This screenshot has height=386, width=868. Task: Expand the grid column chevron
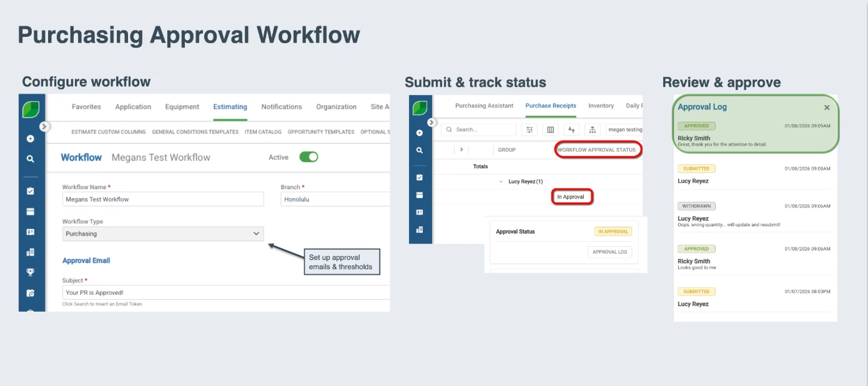(461, 150)
